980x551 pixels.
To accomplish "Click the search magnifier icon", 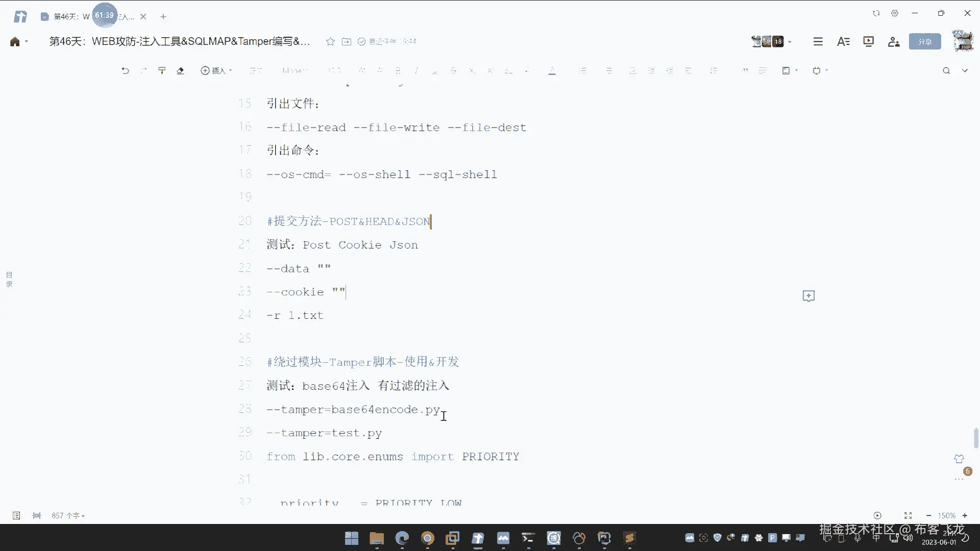I will pos(946,71).
